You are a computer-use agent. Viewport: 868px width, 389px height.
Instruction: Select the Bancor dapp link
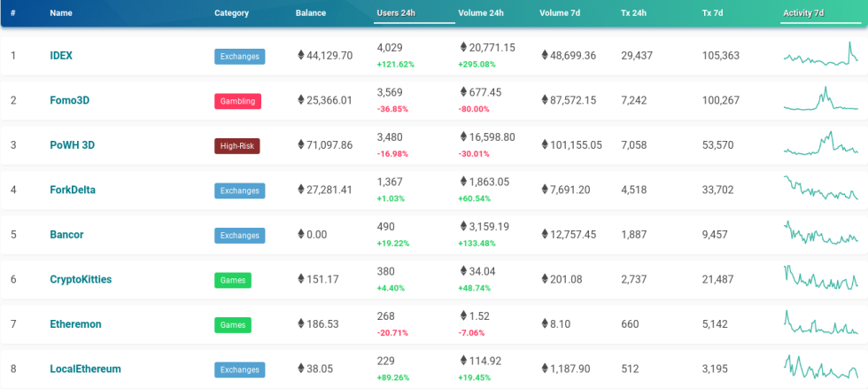tap(66, 235)
